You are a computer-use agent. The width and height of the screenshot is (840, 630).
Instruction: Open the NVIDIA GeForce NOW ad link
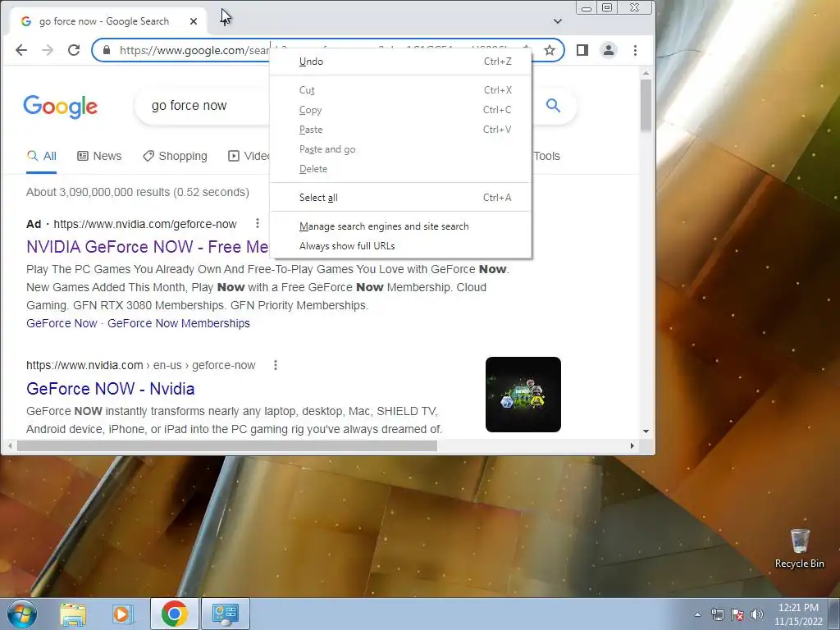tap(148, 247)
